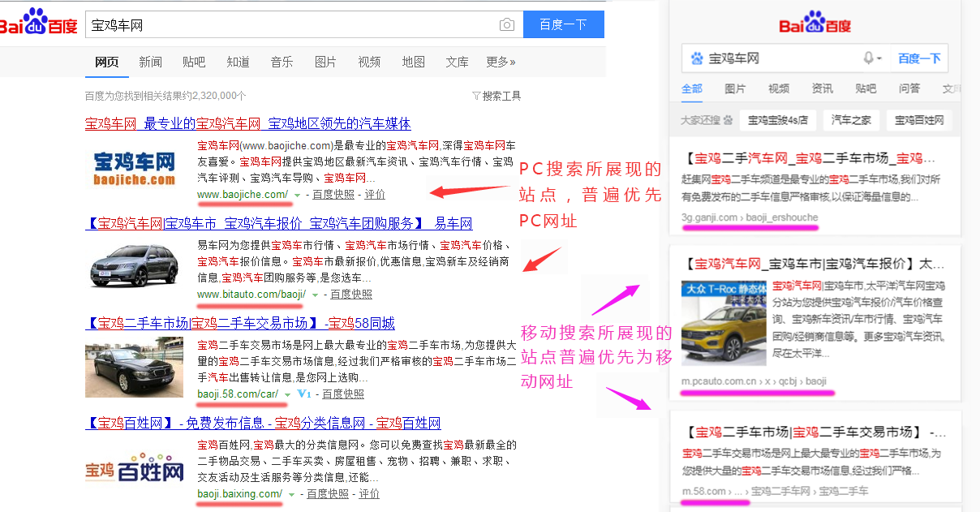The image size is (980, 512).
Task: Tap suggestion 宝鸡百姓网
Action: point(919,120)
